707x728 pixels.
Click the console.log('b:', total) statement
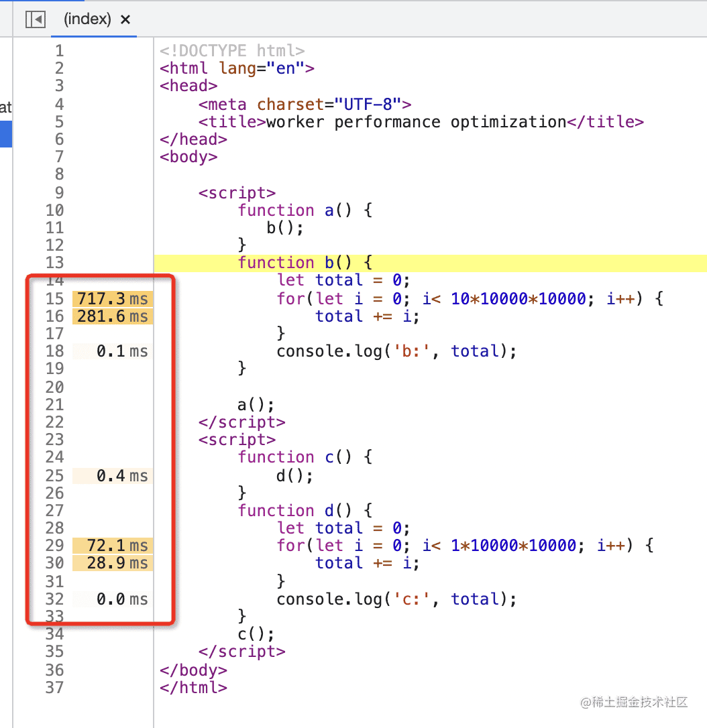pos(396,351)
